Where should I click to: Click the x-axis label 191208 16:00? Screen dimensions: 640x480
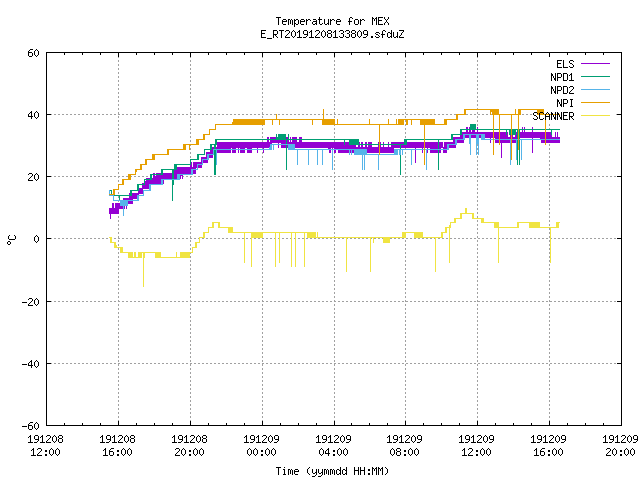(118, 446)
